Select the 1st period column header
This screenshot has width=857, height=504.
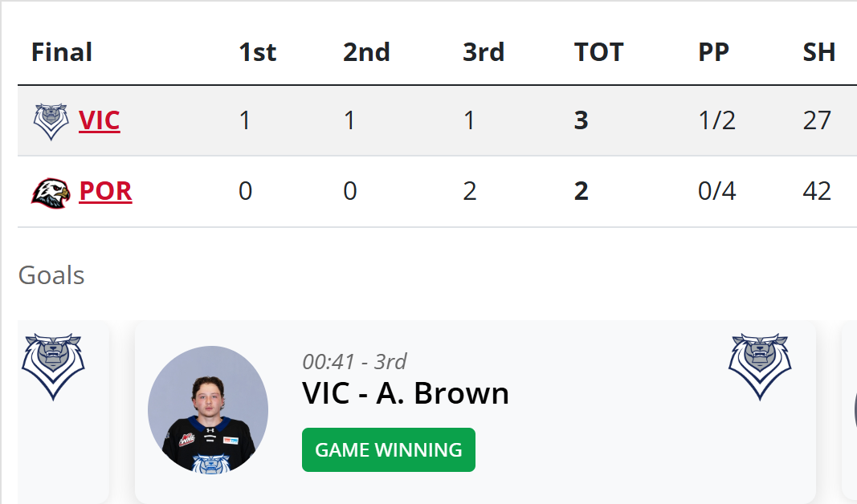(x=257, y=53)
